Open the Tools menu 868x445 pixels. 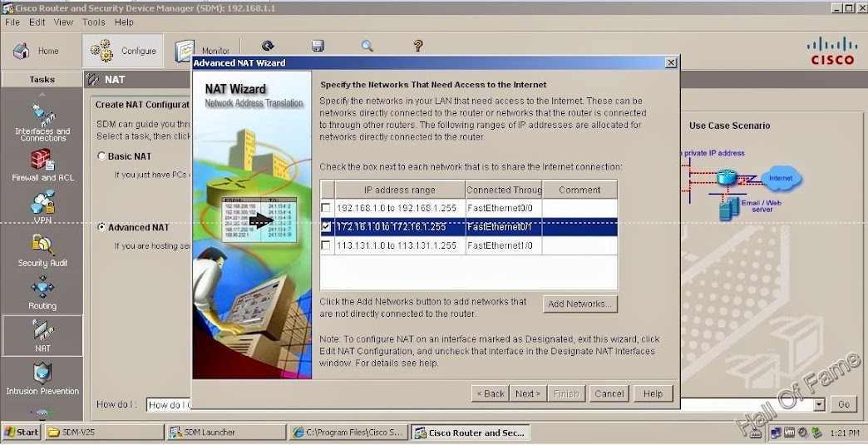(94, 22)
